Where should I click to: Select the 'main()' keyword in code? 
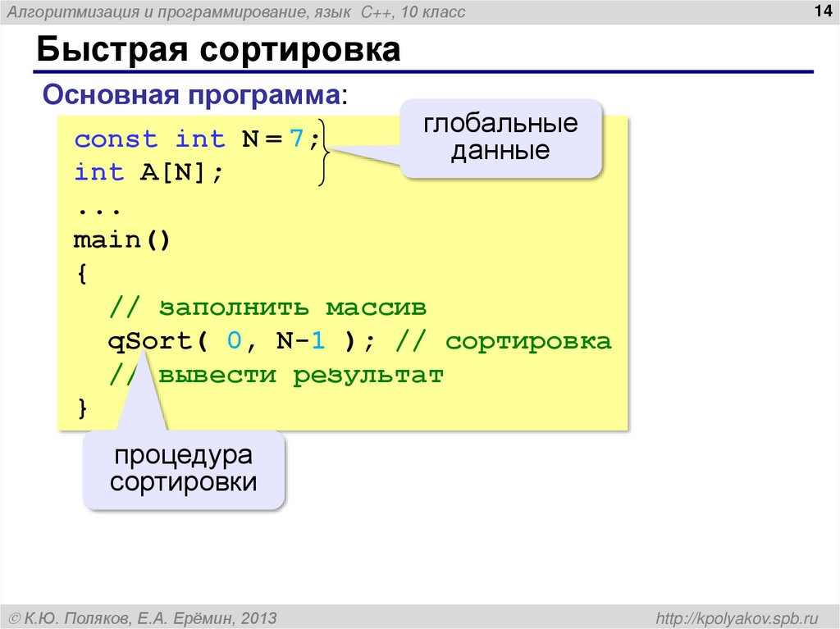pyautogui.click(x=120, y=239)
